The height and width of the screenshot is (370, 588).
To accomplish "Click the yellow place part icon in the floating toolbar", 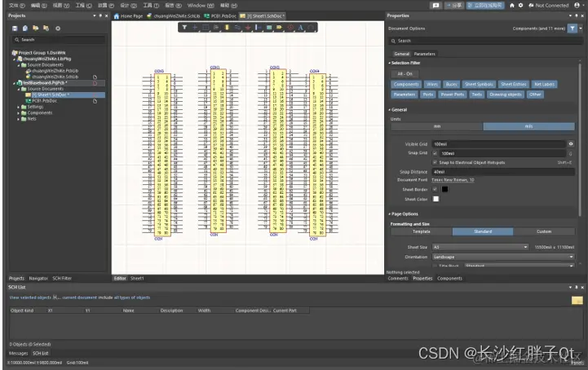I will 227,28.
